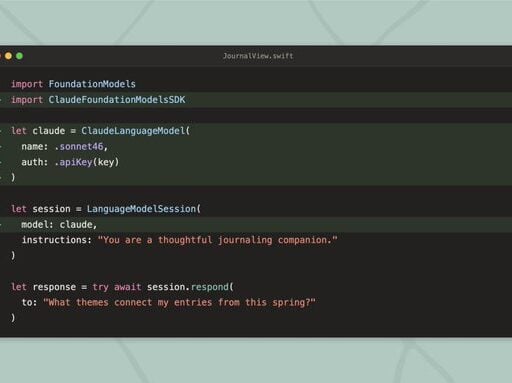Click the 'name:' parameter label
This screenshot has height=383, width=512.
35,146
